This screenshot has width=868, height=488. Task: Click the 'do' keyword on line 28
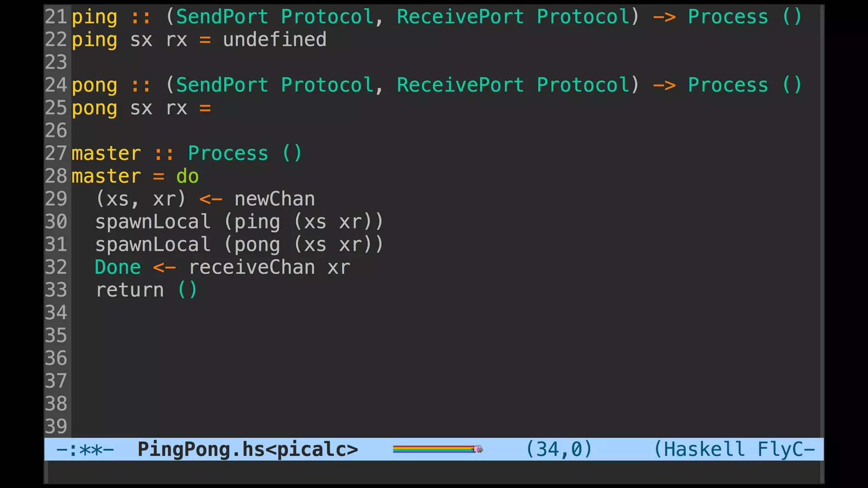tap(187, 176)
